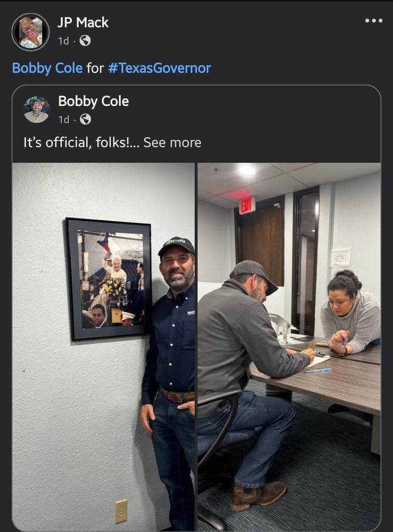Open JP Mack's profile picture
This screenshot has height=532, width=393.
[30, 32]
